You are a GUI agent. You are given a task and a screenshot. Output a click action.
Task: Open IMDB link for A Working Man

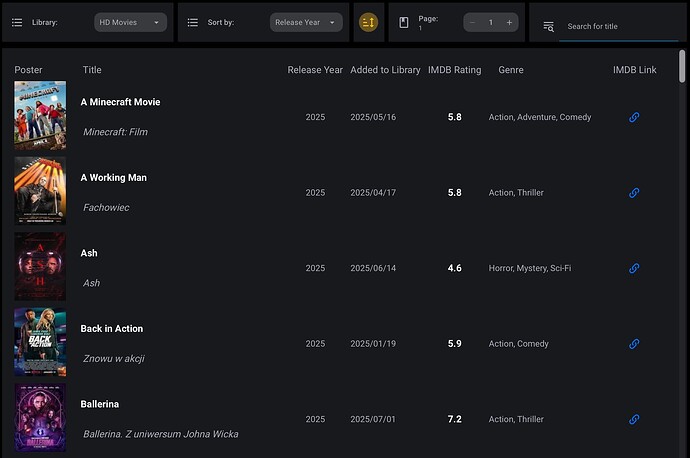coord(634,193)
